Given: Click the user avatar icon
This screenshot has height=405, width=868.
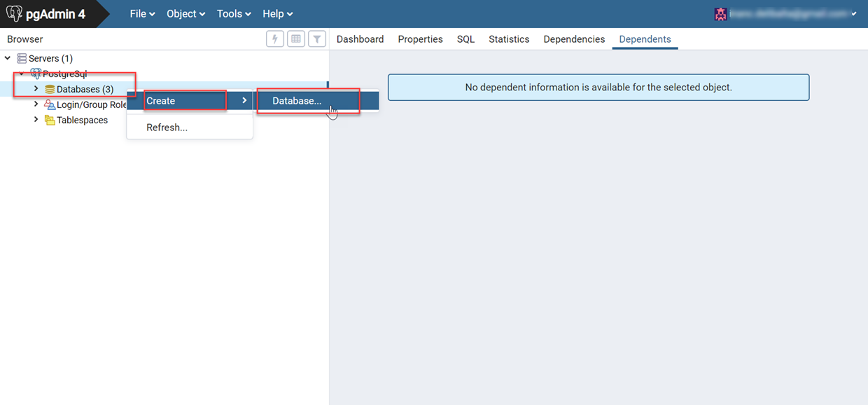Looking at the screenshot, I should tap(720, 14).
